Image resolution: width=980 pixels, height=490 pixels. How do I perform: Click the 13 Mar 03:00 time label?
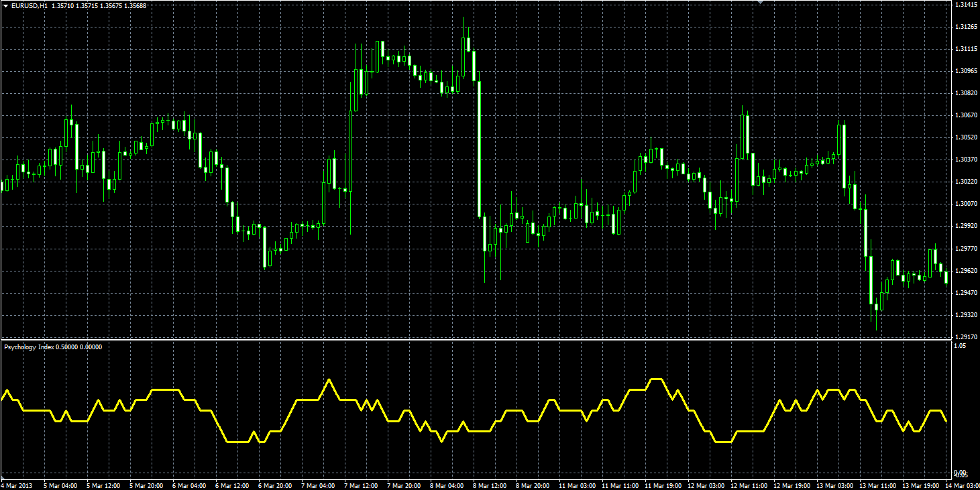click(834, 485)
